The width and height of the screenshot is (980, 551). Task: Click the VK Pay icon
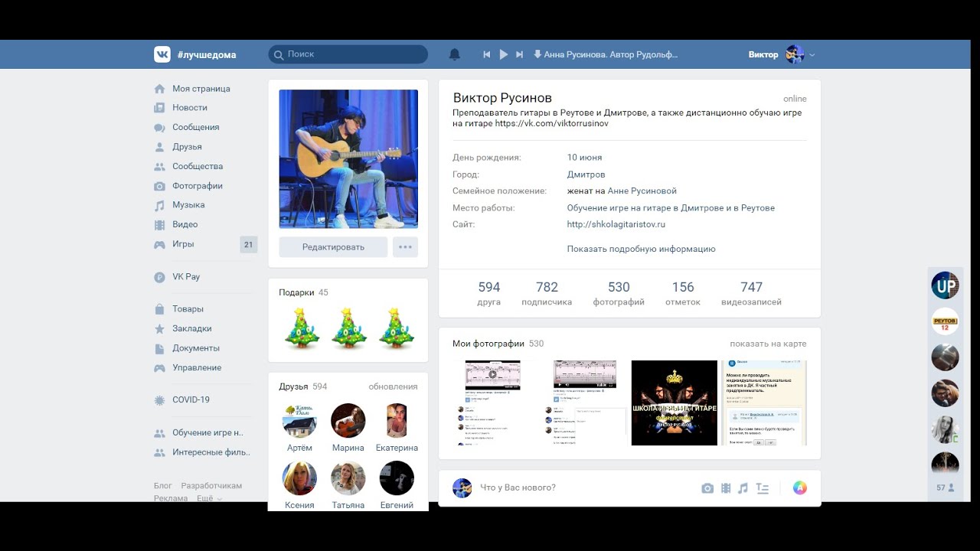159,277
